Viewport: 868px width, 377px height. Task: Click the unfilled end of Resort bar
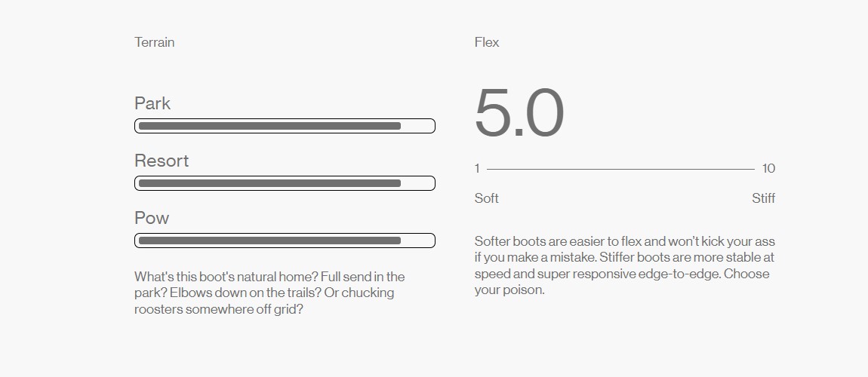click(x=417, y=183)
